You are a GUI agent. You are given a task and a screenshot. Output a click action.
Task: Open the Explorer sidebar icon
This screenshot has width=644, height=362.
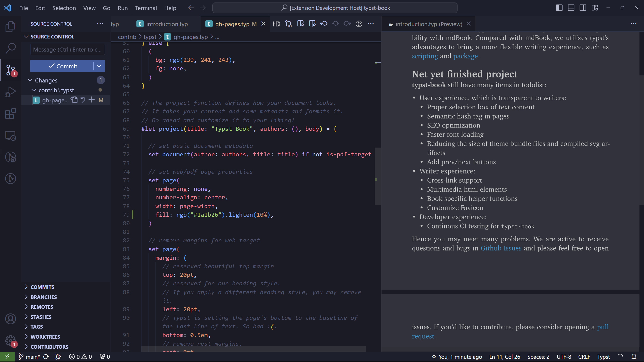pos(11,27)
